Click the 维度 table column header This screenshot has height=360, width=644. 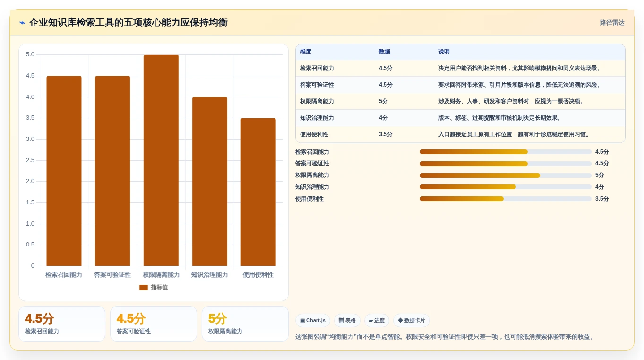(x=306, y=52)
